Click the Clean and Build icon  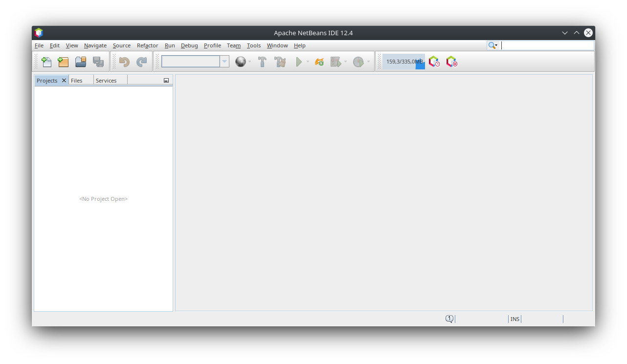(280, 62)
